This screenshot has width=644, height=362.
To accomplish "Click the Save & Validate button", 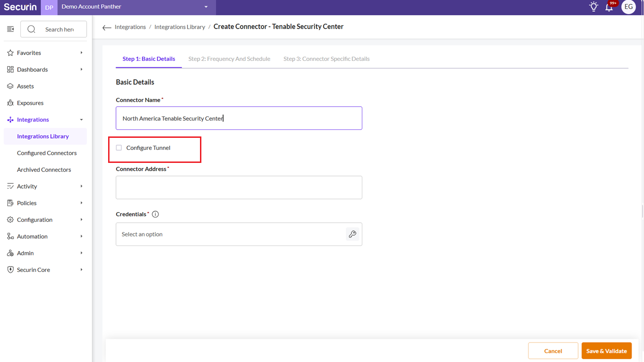I will click(x=606, y=351).
